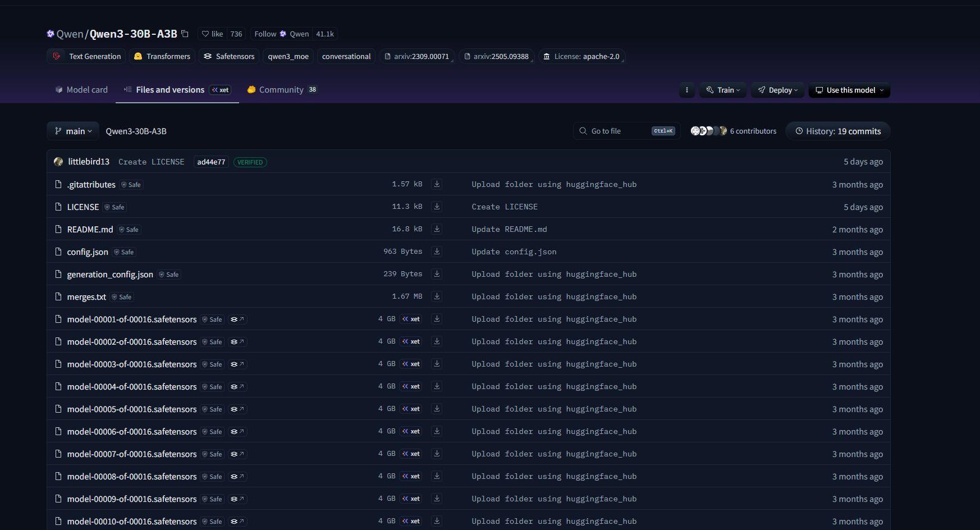
Task: Open the LICENSE file
Action: (83, 207)
